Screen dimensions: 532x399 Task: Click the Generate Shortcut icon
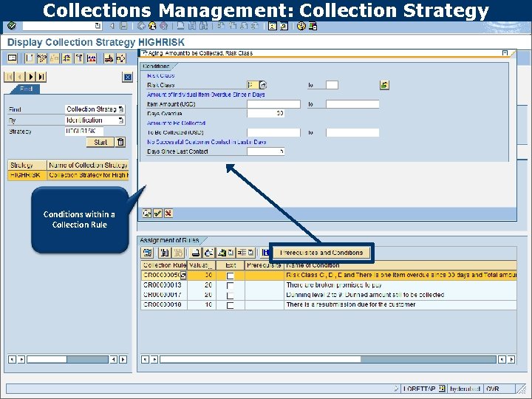pyautogui.click(x=284, y=26)
